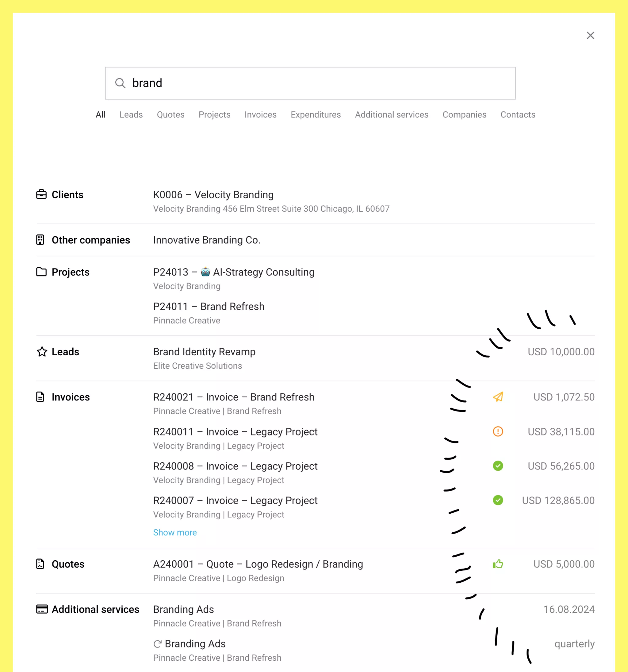This screenshot has height=672, width=628.
Task: Click thumbs-up accepted icon on quote A240001
Action: pos(498,564)
